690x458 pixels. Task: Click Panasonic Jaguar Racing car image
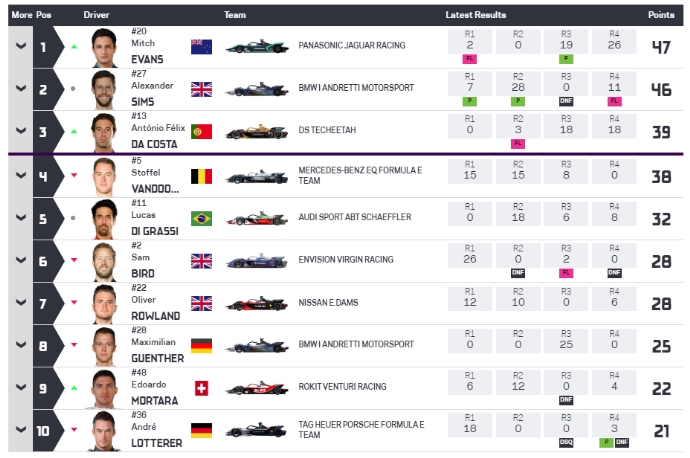point(256,47)
